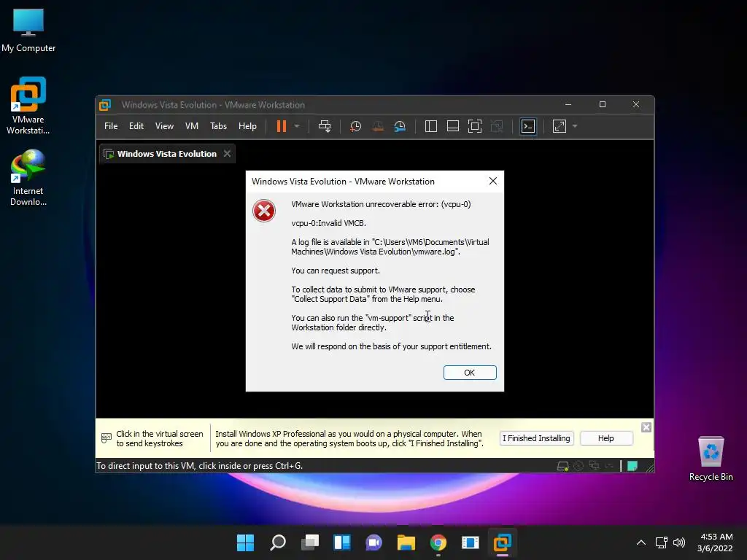Click the Help button in install bar
This screenshot has width=747, height=560.
point(606,438)
